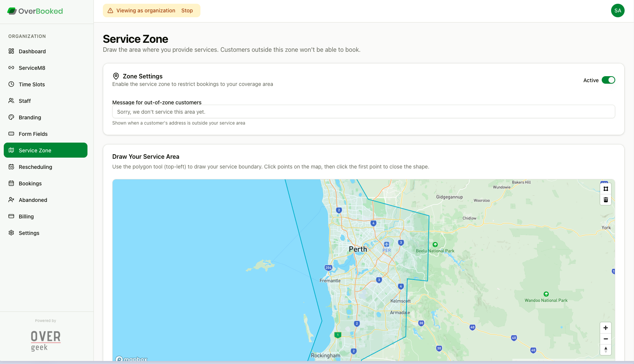Open Branding settings in the sidebar

tap(30, 117)
